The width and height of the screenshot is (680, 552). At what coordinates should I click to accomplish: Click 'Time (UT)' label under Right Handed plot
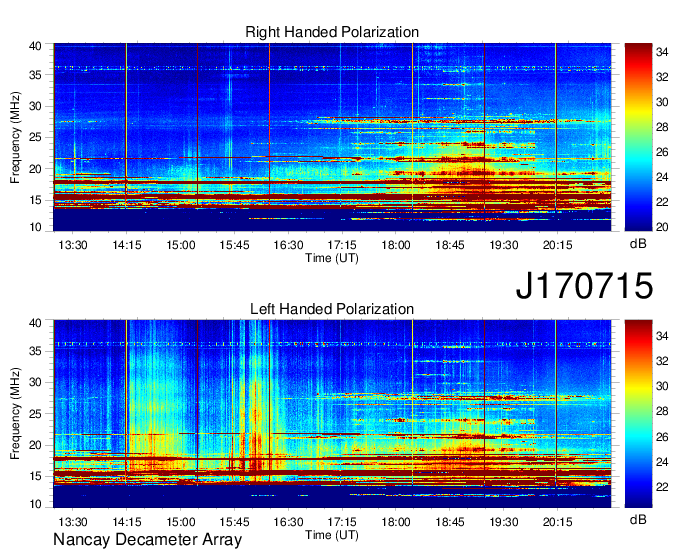click(332, 258)
